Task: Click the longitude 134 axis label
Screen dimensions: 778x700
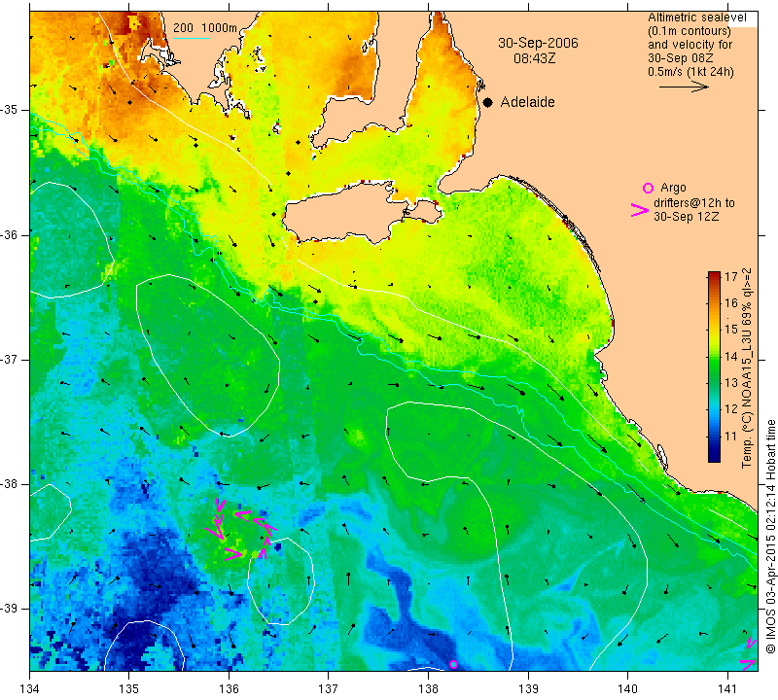Action: point(30,689)
